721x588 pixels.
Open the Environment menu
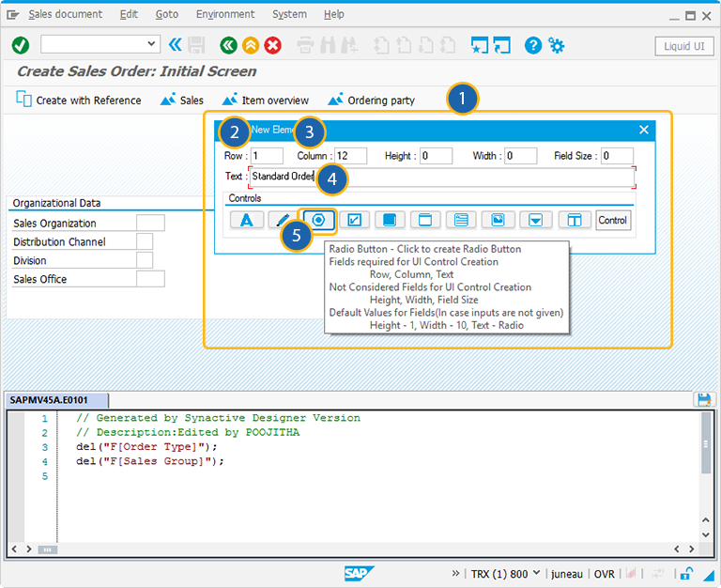click(225, 14)
